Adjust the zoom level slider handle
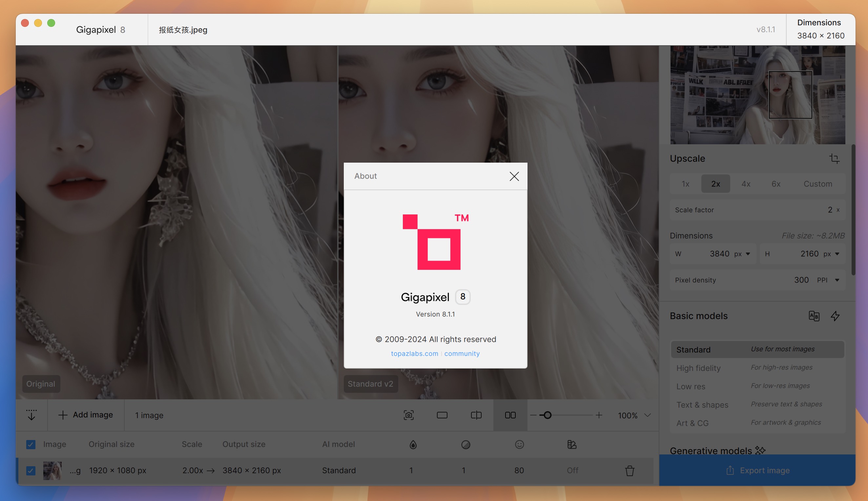This screenshot has width=868, height=501. pos(547,415)
